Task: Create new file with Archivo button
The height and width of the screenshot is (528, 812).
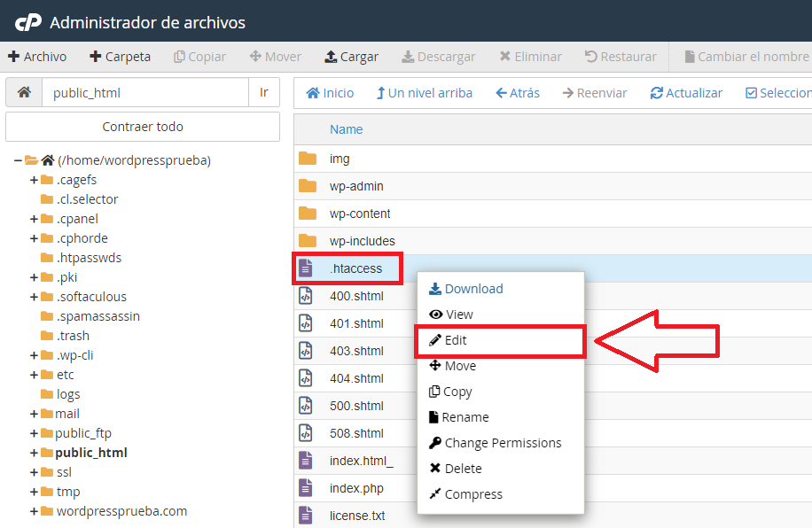Action: point(37,57)
